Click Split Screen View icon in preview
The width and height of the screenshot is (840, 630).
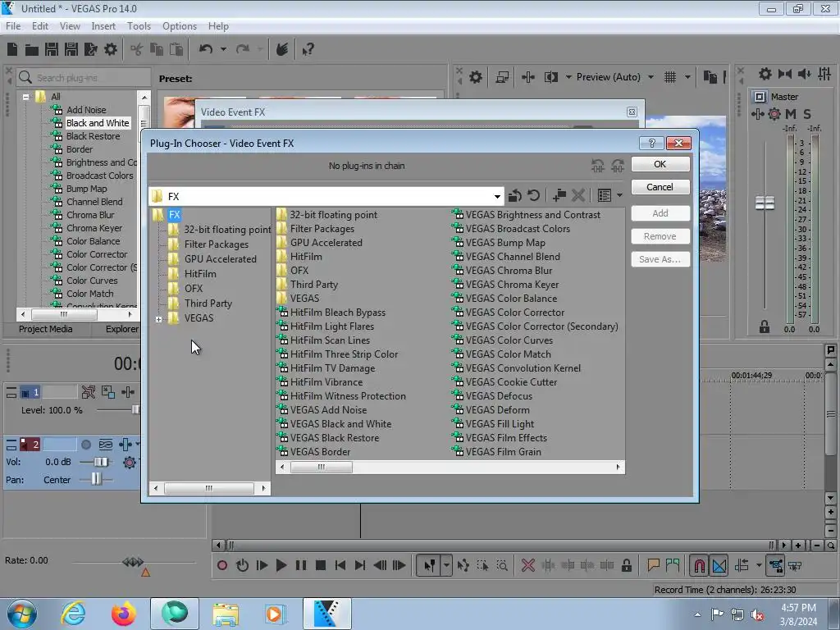[550, 77]
